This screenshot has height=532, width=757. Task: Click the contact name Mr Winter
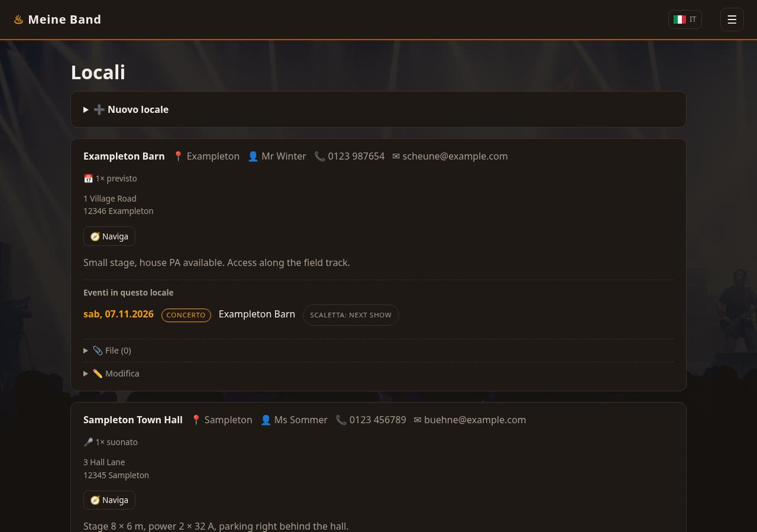coord(284,156)
